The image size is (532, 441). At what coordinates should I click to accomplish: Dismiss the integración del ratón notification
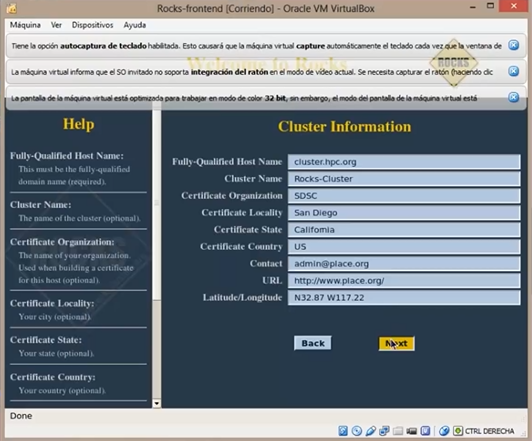(x=514, y=71)
